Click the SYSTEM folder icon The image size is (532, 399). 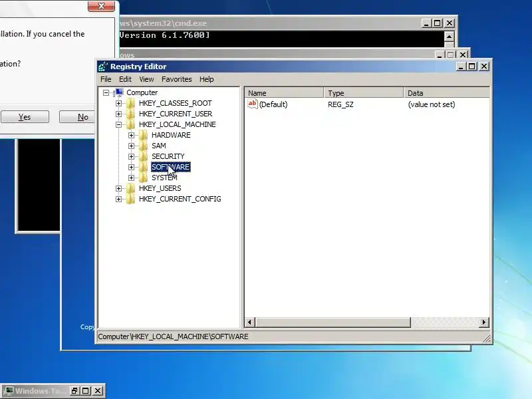(144, 178)
